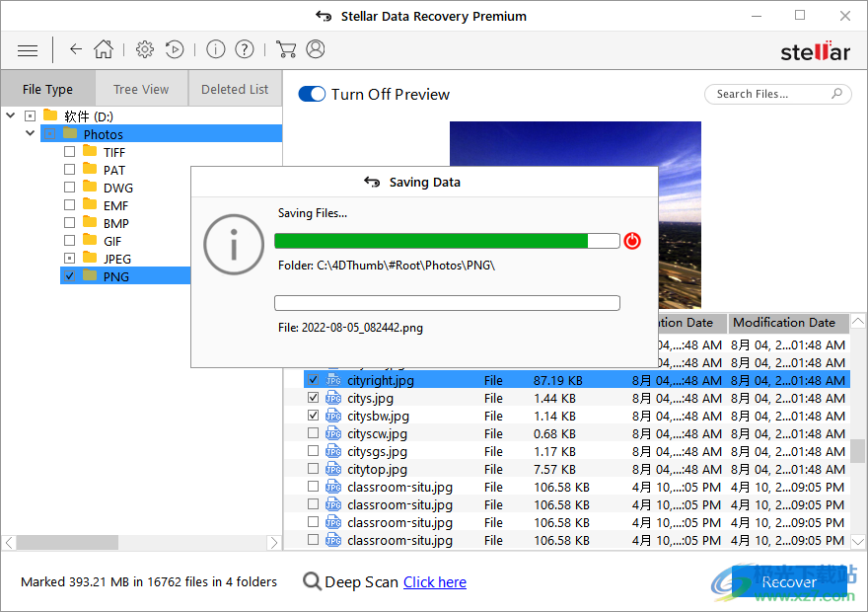
Task: Click the Recover button
Action: (x=789, y=581)
